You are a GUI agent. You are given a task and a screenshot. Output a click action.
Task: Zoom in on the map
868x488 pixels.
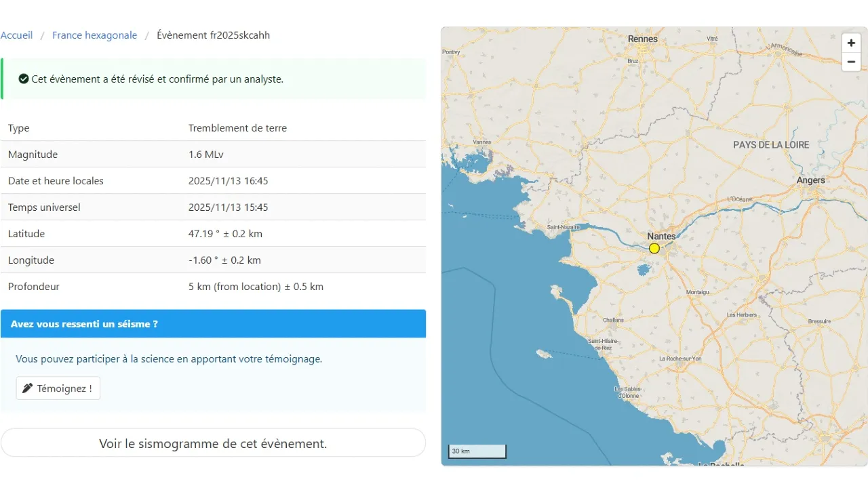pos(851,43)
